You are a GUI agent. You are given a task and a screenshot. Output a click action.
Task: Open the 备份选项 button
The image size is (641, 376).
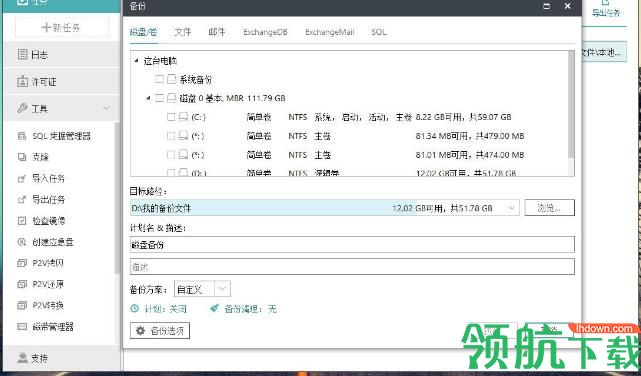coord(160,331)
